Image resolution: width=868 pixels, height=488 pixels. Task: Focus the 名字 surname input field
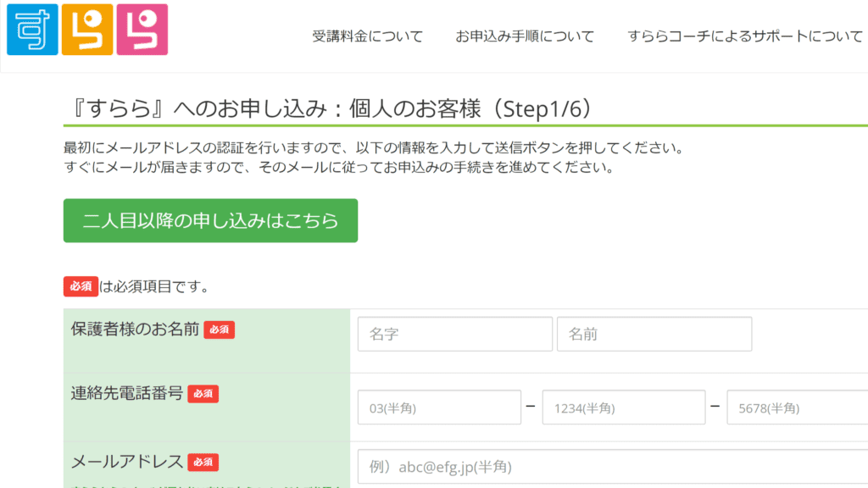point(455,334)
